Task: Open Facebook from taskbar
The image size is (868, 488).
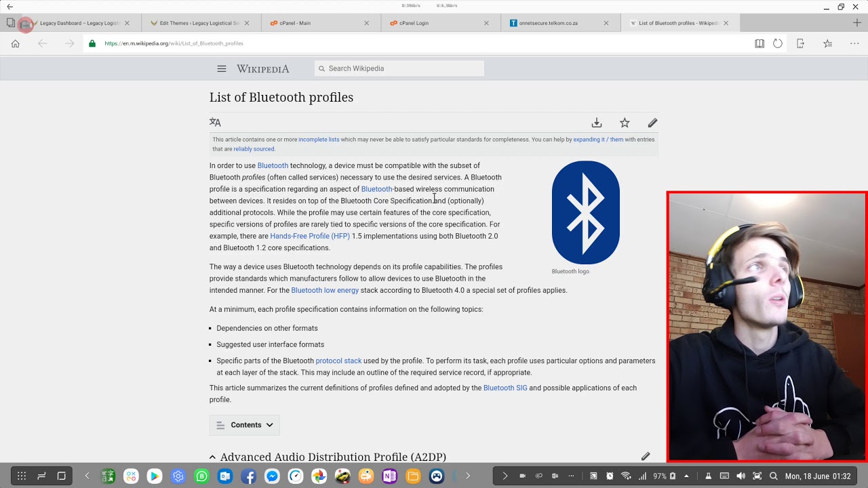Action: [249, 476]
